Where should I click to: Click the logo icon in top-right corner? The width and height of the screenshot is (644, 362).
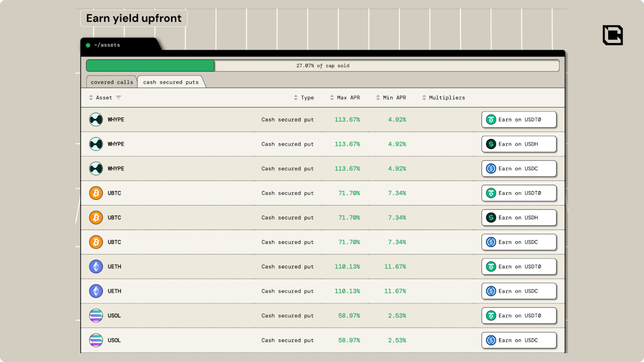point(613,35)
